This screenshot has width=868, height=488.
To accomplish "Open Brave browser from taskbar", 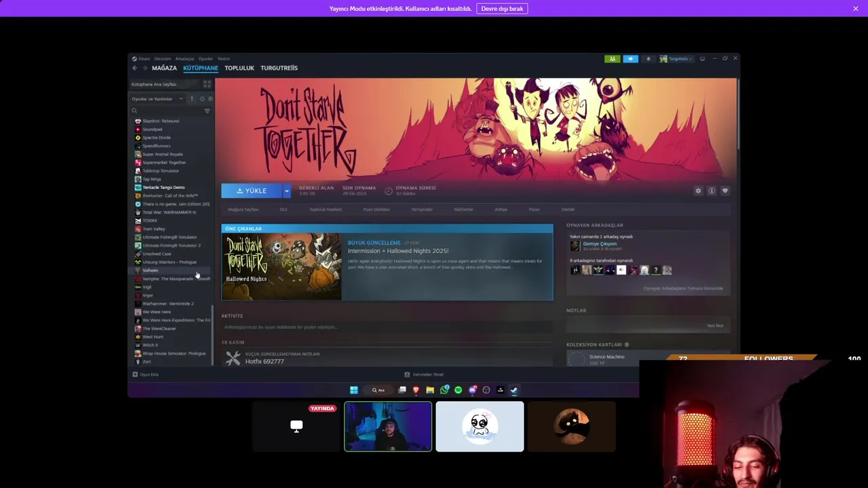I will click(x=416, y=390).
